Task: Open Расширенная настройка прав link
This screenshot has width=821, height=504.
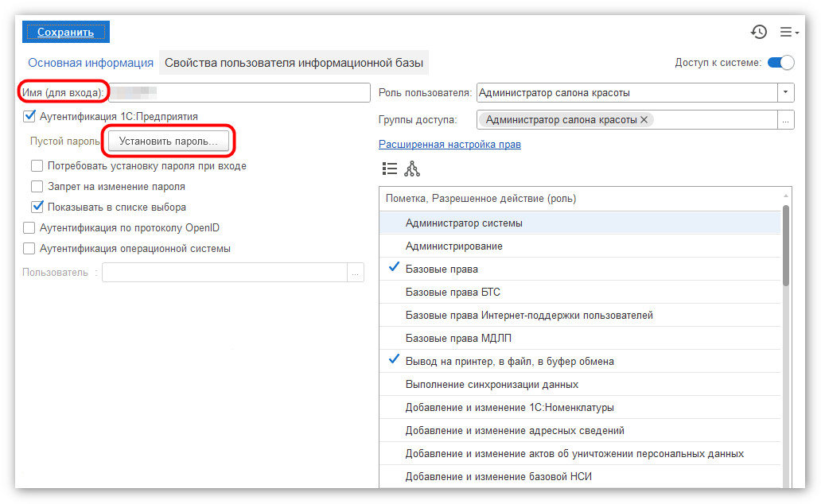Action: point(449,144)
